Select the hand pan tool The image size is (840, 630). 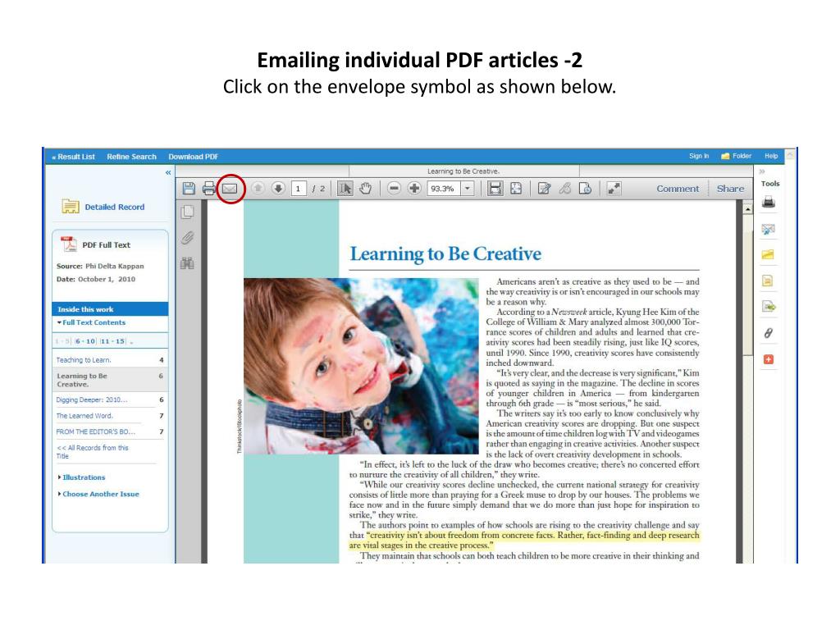365,189
